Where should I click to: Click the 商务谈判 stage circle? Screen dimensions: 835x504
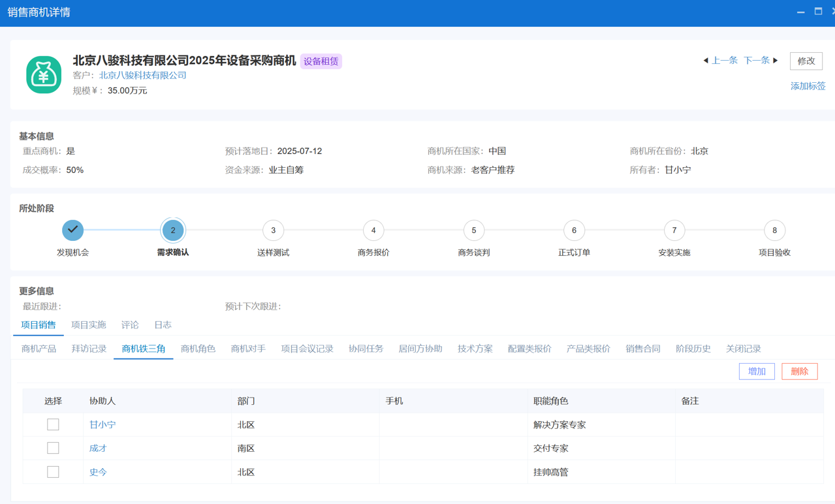[473, 230]
